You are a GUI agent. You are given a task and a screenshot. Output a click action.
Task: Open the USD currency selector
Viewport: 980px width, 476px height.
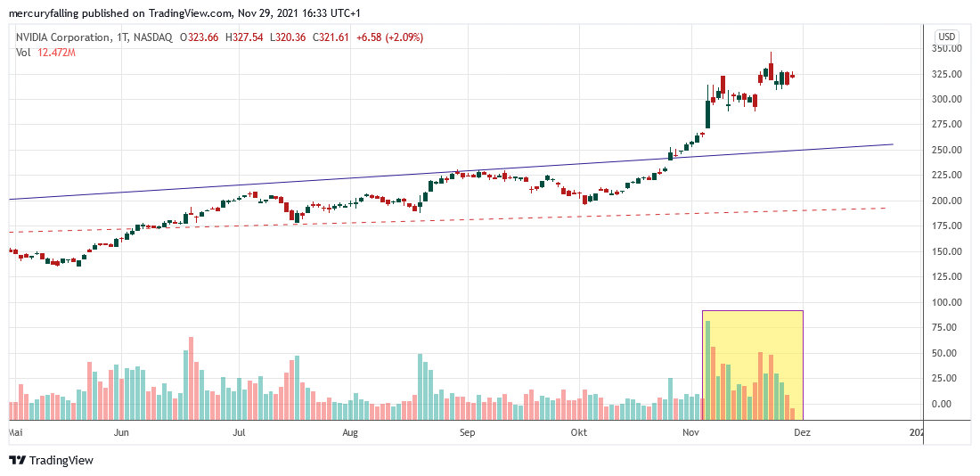(x=945, y=37)
